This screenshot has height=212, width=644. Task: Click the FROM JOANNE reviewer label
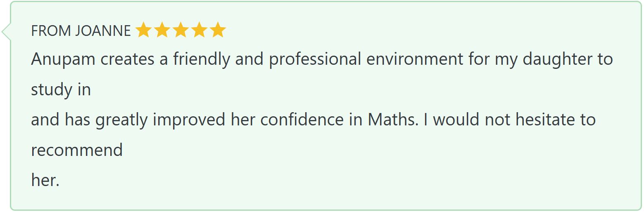pyautogui.click(x=81, y=31)
